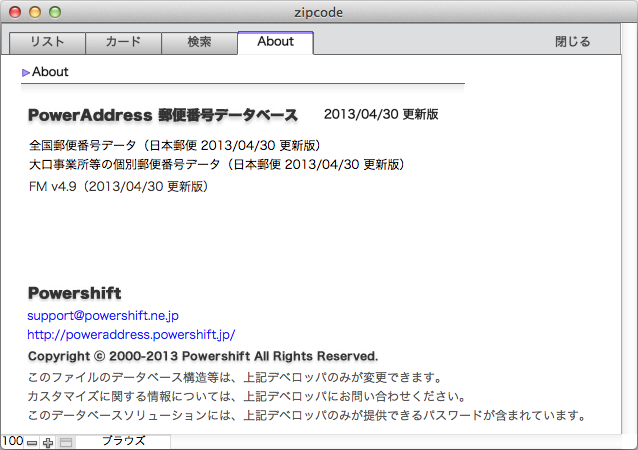Open the カード tab
Screen dimensions: 638x450
tap(123, 42)
